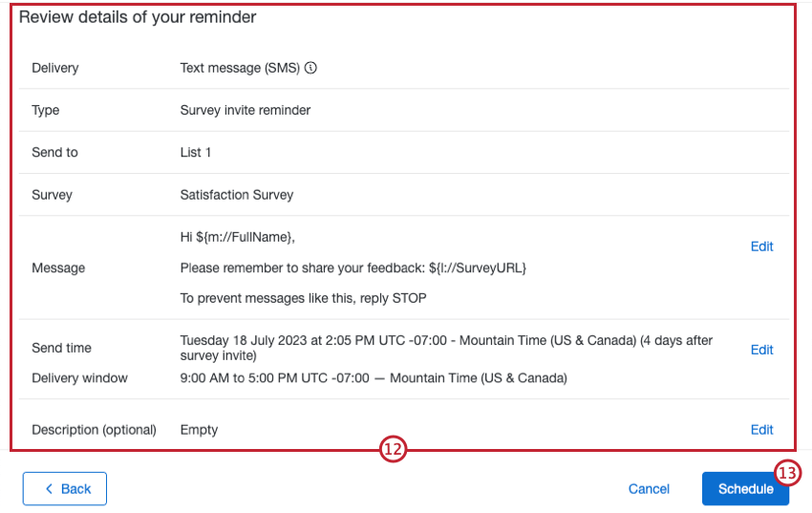Click the 'Satisfaction Survey' survey name
812x513 pixels.
[x=237, y=195]
